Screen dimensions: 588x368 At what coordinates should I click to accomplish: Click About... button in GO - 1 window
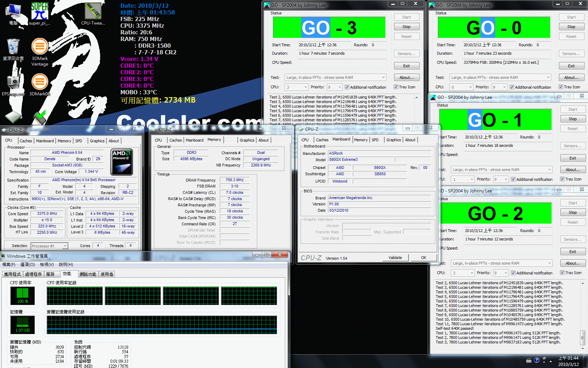(x=573, y=170)
